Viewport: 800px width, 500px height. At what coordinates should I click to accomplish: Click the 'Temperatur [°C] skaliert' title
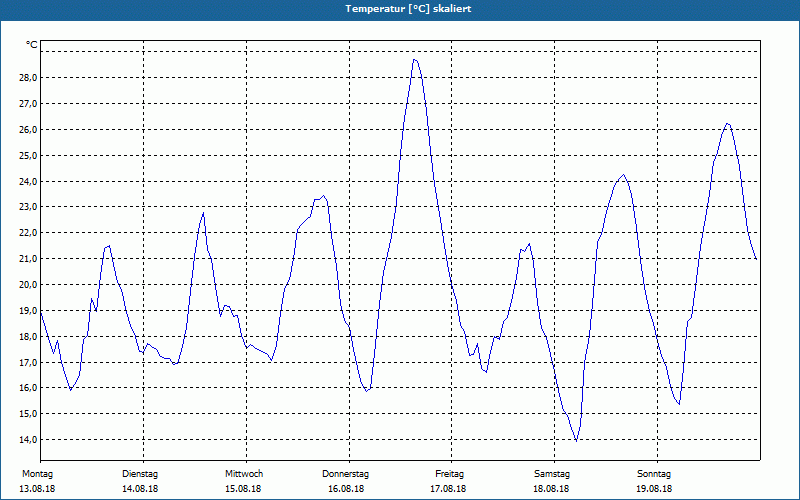coord(408,9)
